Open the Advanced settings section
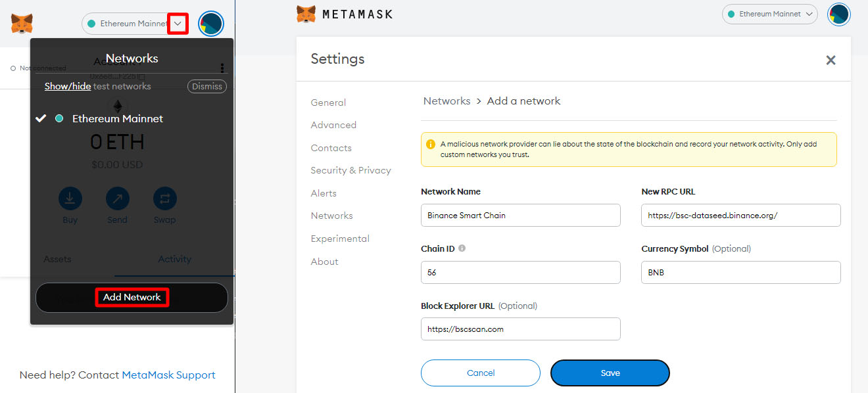Image resolution: width=868 pixels, height=393 pixels. [x=333, y=125]
